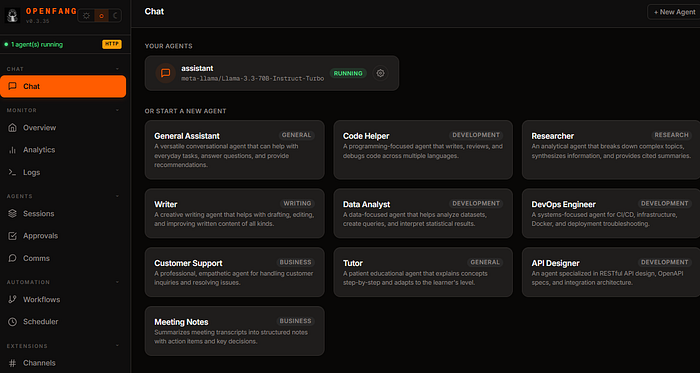Open the Logs page
Image resolution: width=700 pixels, height=373 pixels.
(63, 172)
